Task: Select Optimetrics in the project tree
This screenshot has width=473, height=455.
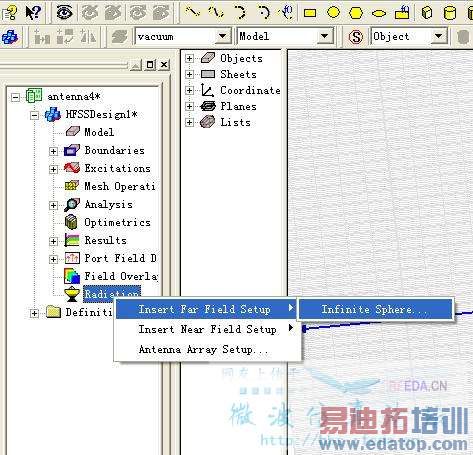Action: coord(117,222)
